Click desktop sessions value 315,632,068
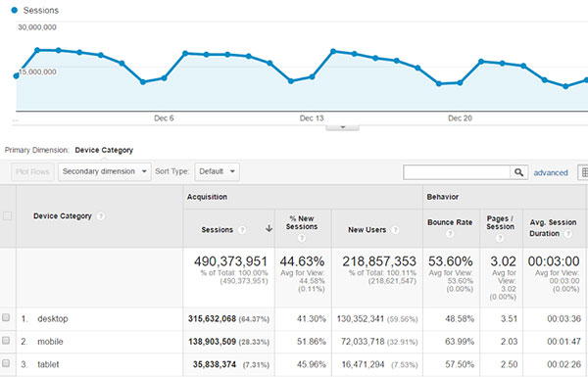The height and width of the screenshot is (377, 588). pyautogui.click(x=213, y=319)
